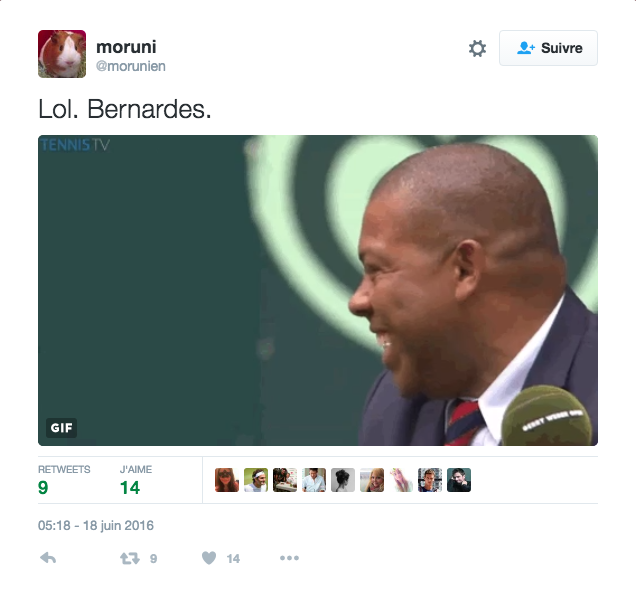
Task: Open liker avatar with white headband player
Action: [x=256, y=480]
